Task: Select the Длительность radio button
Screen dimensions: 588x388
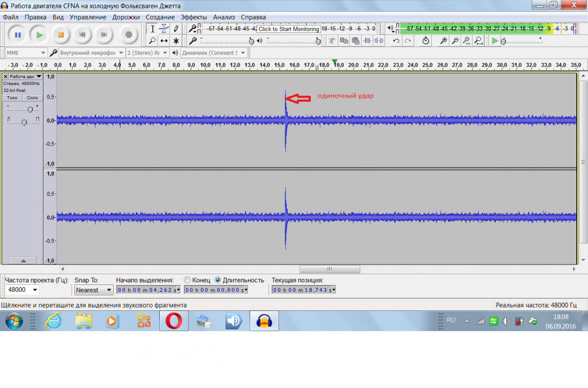Action: [218, 280]
